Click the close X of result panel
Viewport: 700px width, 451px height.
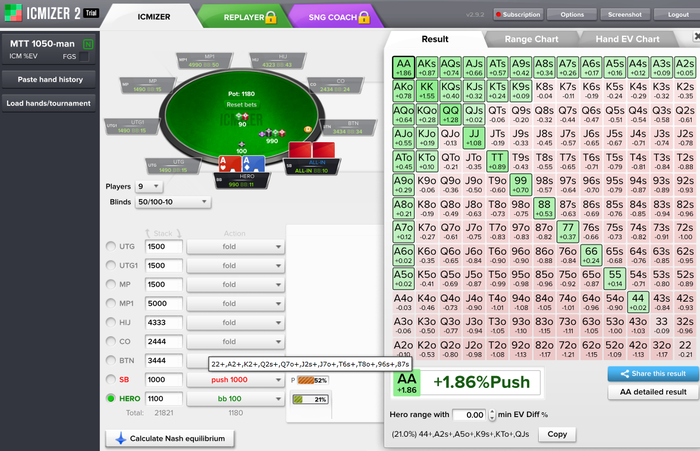[696, 36]
